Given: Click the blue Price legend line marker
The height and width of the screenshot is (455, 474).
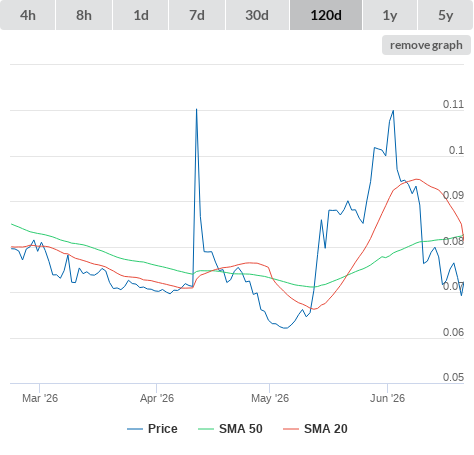Looking at the screenshot, I should (135, 429).
